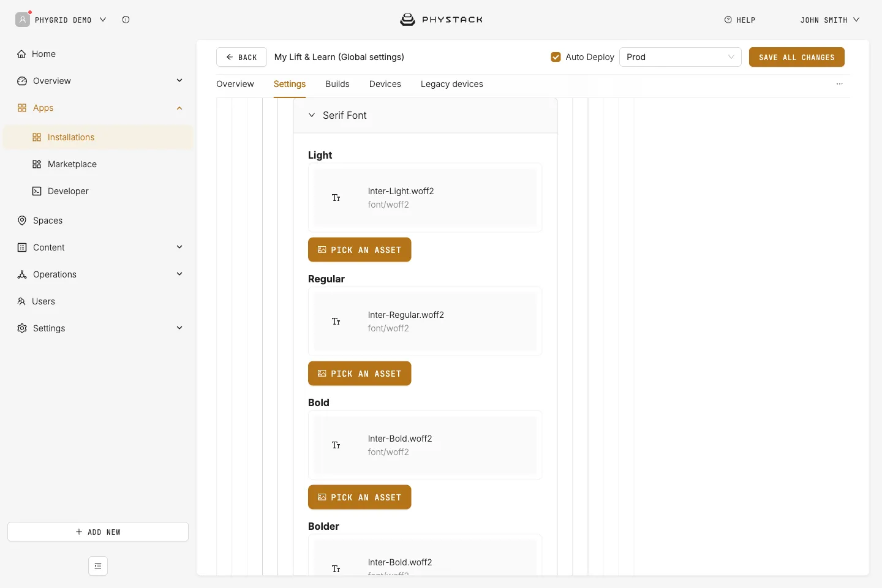Viewport: 882px width, 588px height.
Task: Switch to the Builds tab
Action: click(337, 84)
